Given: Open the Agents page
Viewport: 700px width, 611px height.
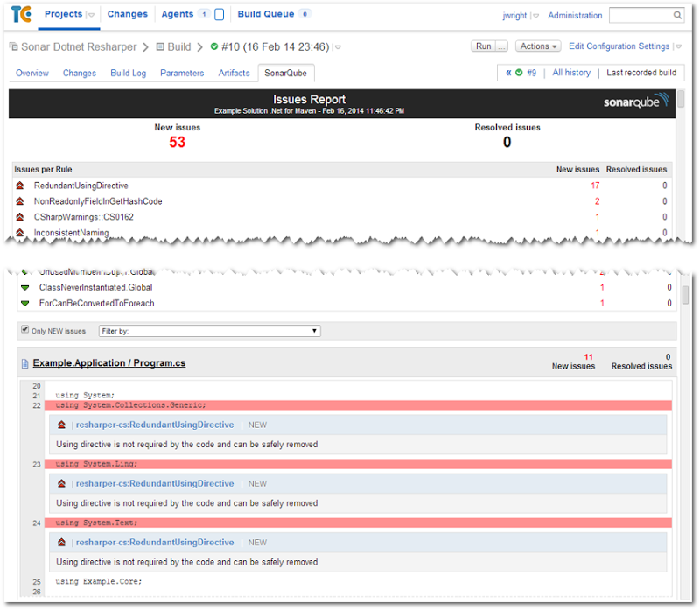Looking at the screenshot, I should click(x=178, y=14).
